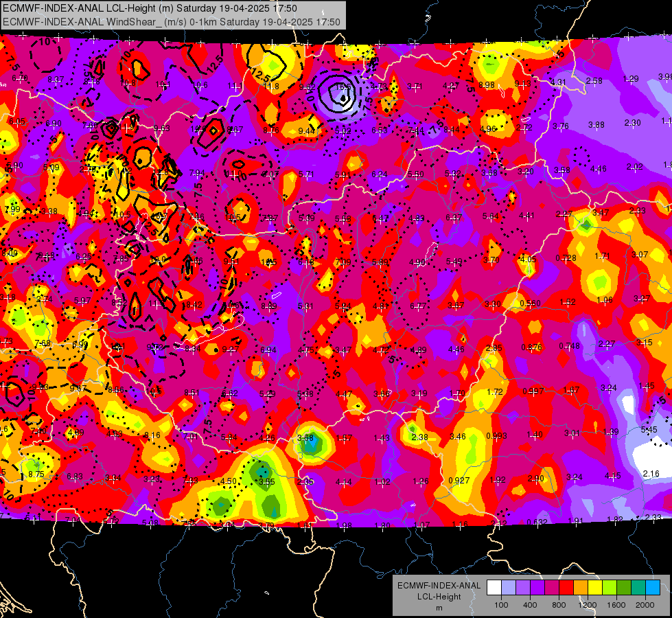Select the wind shear value 0.560

[x=530, y=304]
